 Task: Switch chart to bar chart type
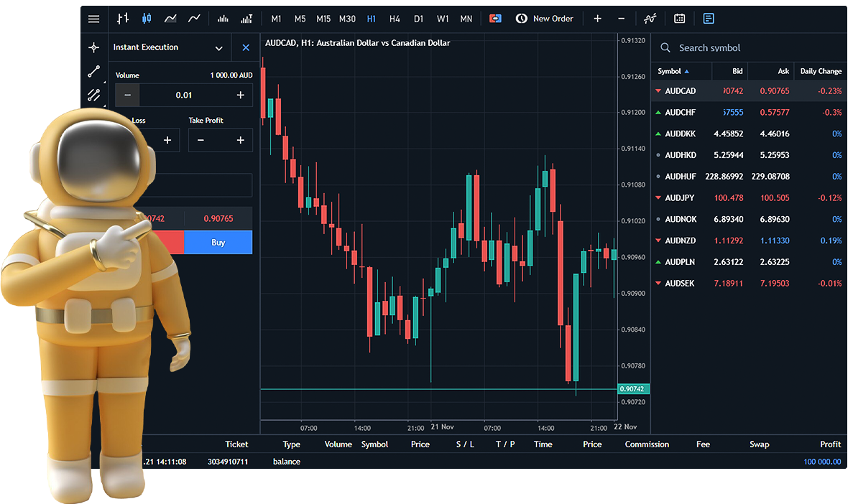(123, 19)
